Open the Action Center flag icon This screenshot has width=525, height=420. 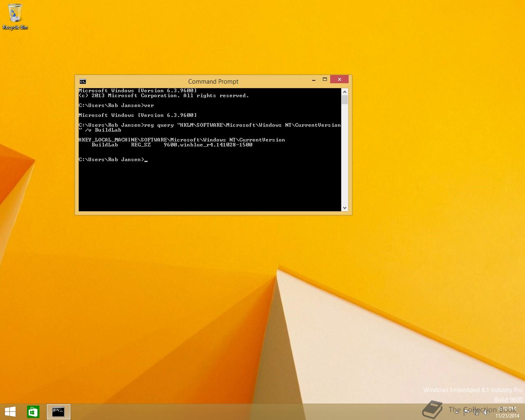pos(466,412)
